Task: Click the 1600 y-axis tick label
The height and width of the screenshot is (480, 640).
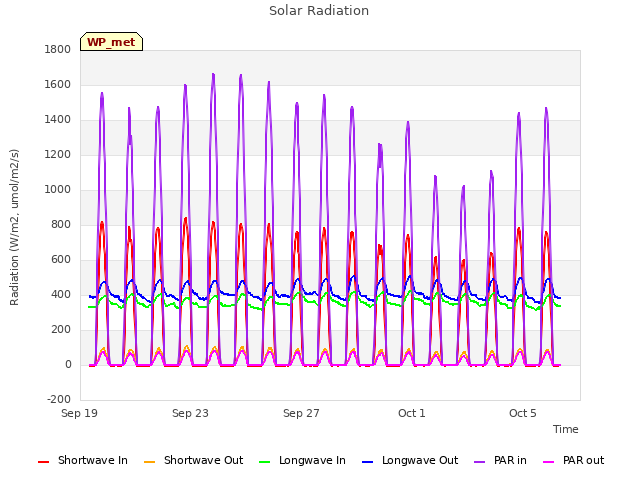Action: point(58,84)
